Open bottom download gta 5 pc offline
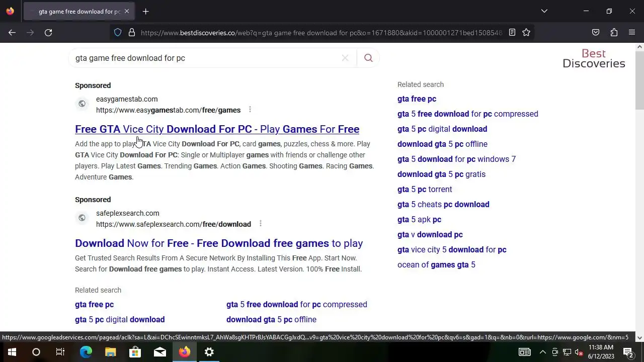 click(271, 320)
